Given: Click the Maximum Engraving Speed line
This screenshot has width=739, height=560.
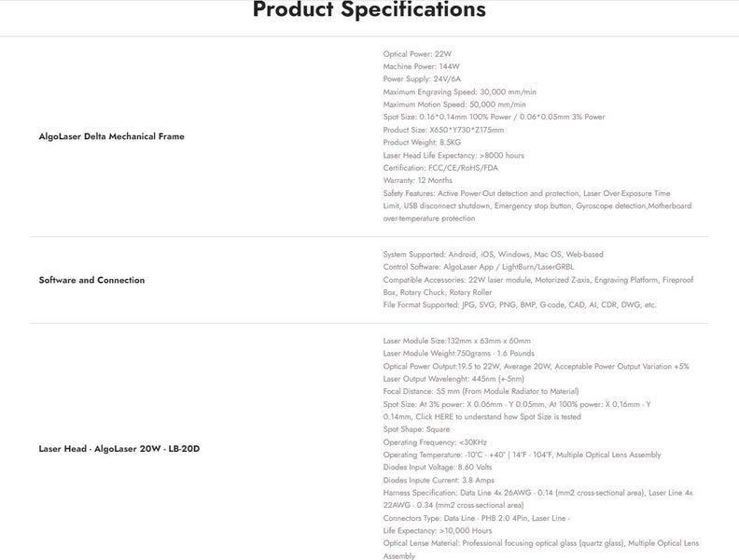Looking at the screenshot, I should 459,91.
